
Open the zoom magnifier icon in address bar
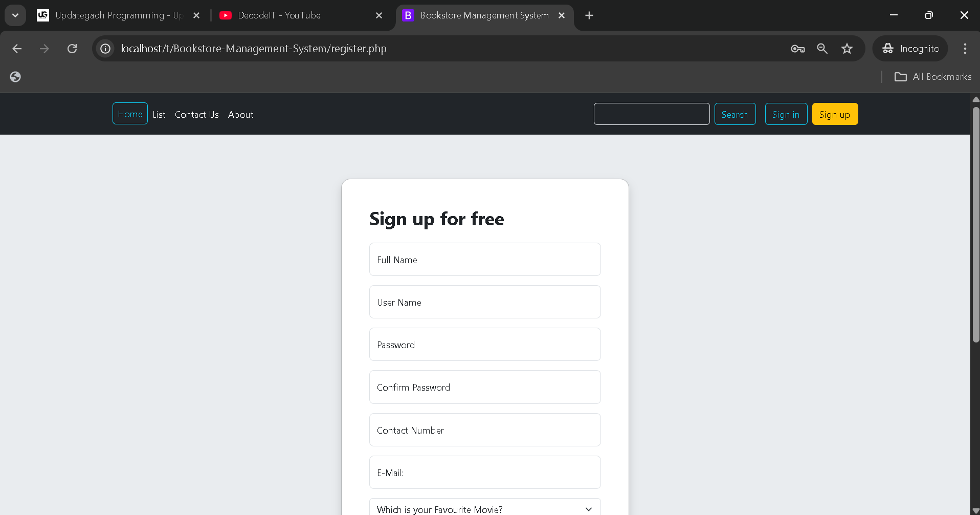point(822,49)
